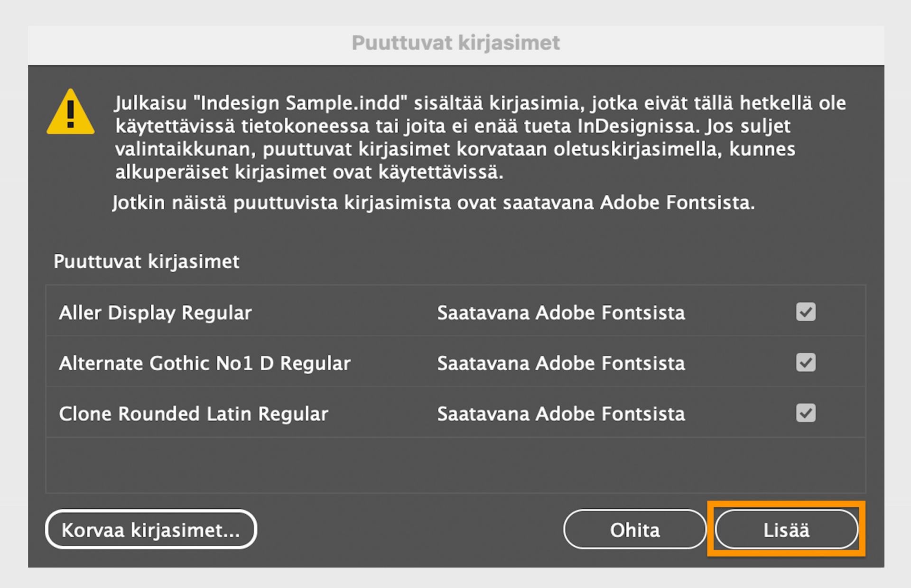Click Saatavana Adobe Fontsista for Alternate Gothic
911x588 pixels.
(x=561, y=363)
